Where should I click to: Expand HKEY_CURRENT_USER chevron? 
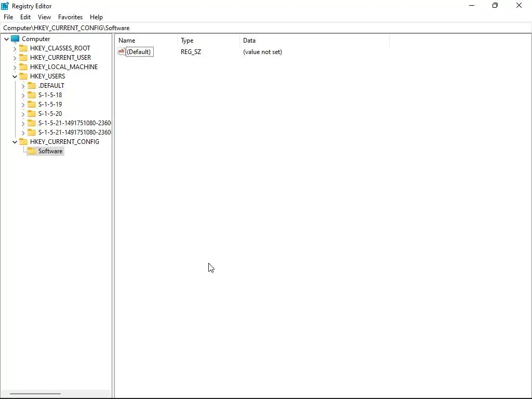pyautogui.click(x=15, y=58)
